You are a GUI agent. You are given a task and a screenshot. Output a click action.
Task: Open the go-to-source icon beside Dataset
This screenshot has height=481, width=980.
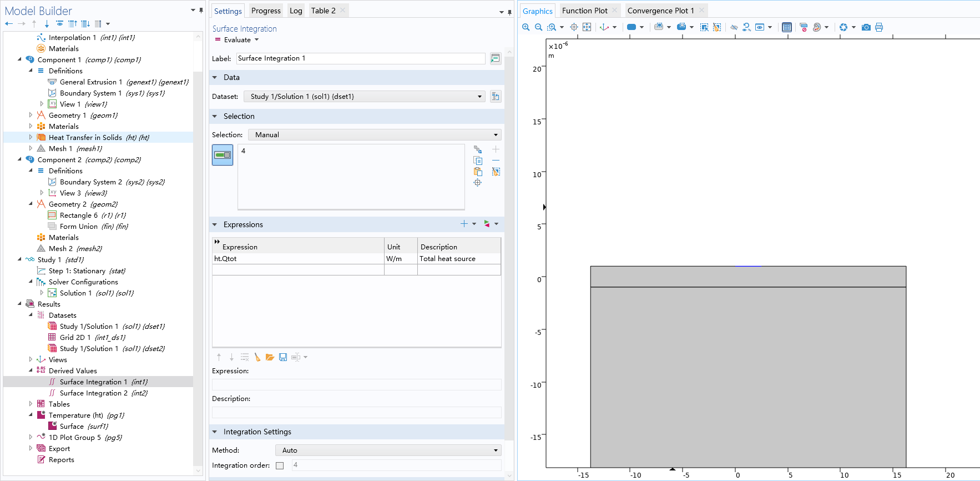(496, 97)
